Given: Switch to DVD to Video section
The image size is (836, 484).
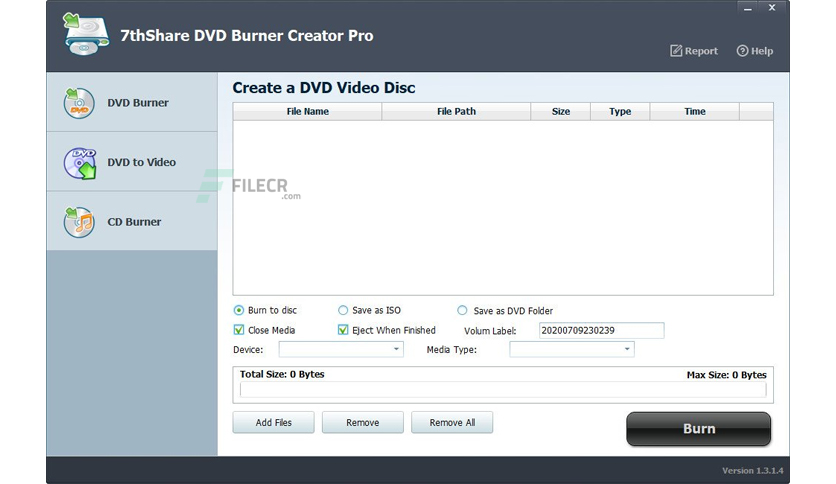Looking at the screenshot, I should point(132,162).
